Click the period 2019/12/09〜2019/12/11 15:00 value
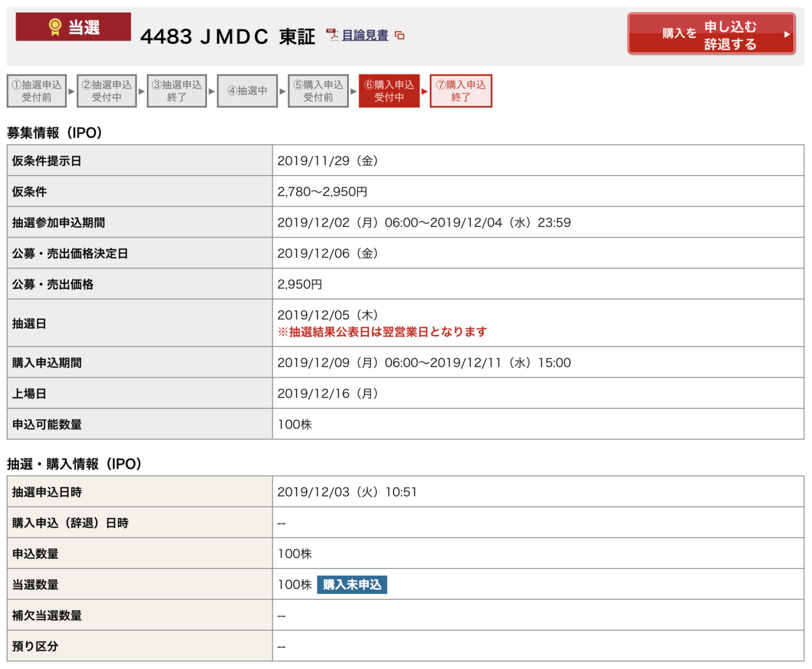812x669 pixels. click(x=424, y=363)
